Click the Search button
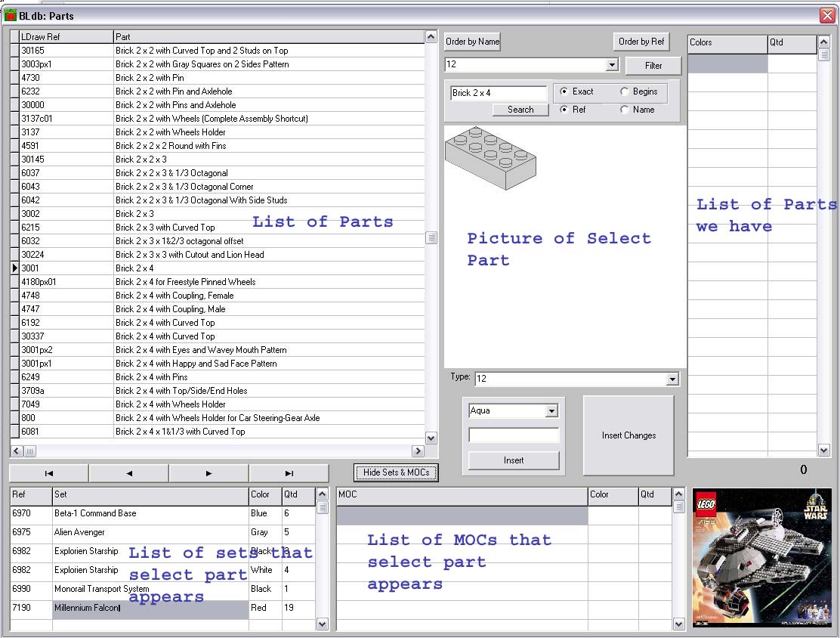The height and width of the screenshot is (638, 840). (x=520, y=110)
